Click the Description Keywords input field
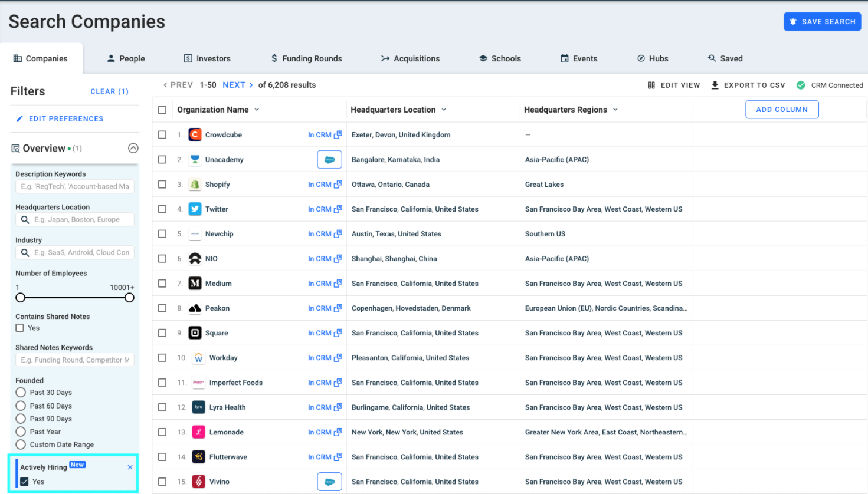Screen dimensions: 868x494 point(74,186)
